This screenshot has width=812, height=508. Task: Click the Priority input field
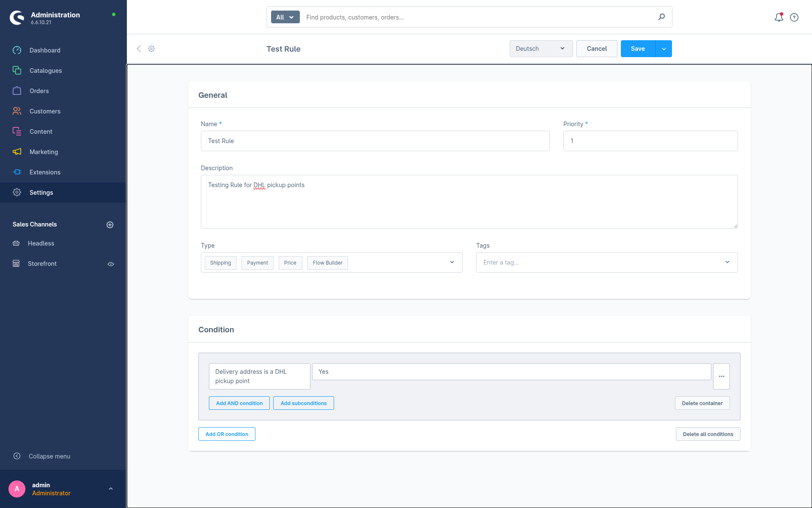pos(650,141)
